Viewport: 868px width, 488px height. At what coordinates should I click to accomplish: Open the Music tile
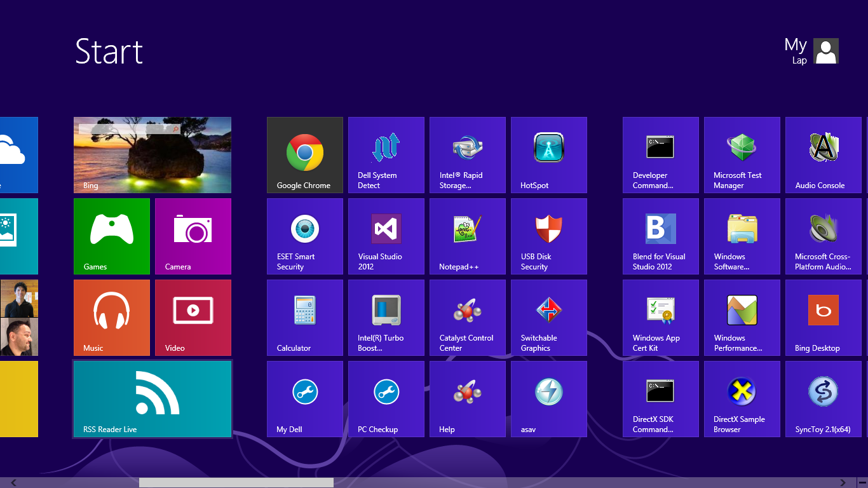[112, 318]
